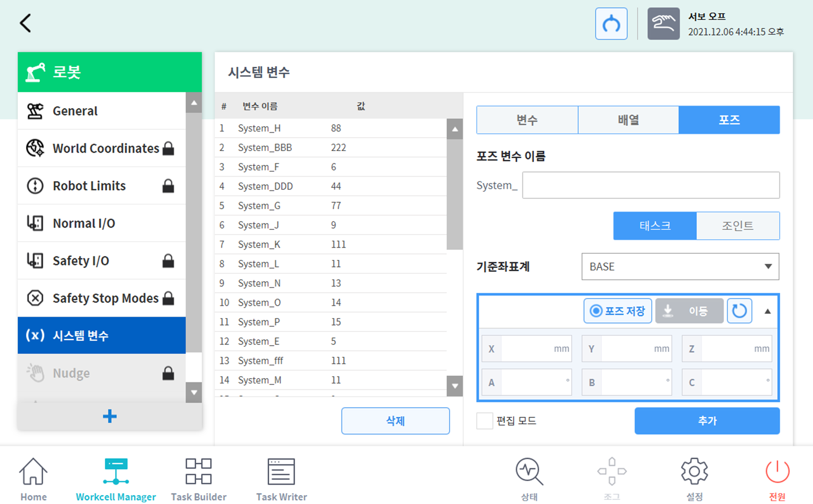
Task: Click the plus icon below the sidebar
Action: 109,416
